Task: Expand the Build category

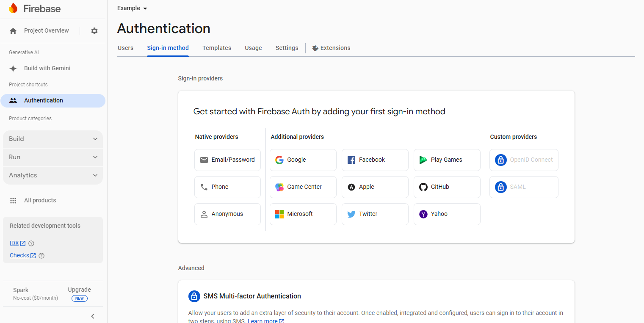Action: pyautogui.click(x=53, y=139)
